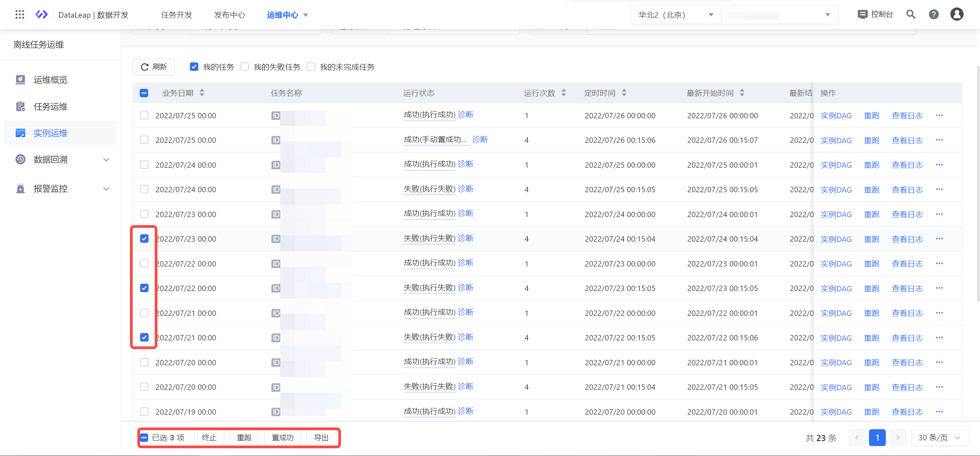The image size is (980, 456).
Task: Uncheck the failed 2022/07/22 row checkbox
Action: coord(144,288)
